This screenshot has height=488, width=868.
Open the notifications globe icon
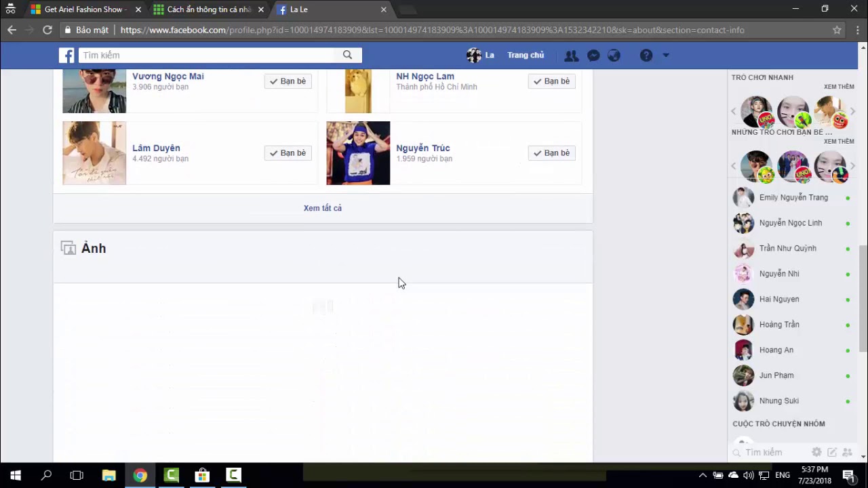(x=614, y=56)
